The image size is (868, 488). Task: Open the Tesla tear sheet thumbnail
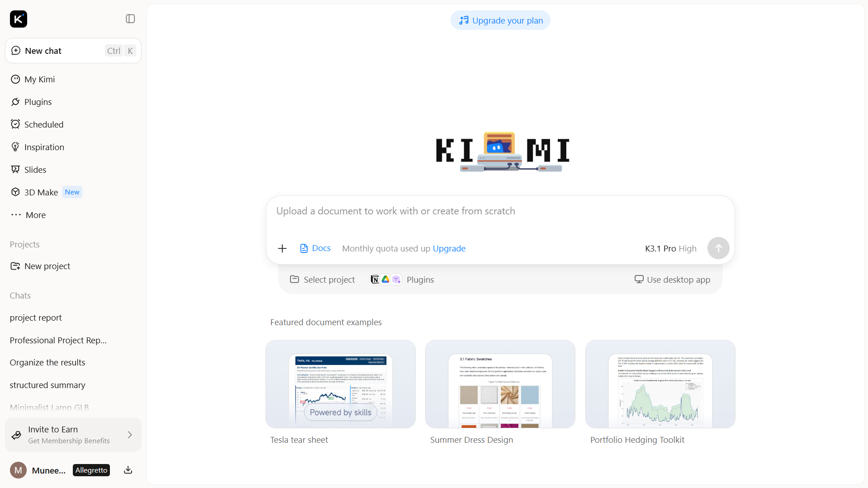coord(341,384)
